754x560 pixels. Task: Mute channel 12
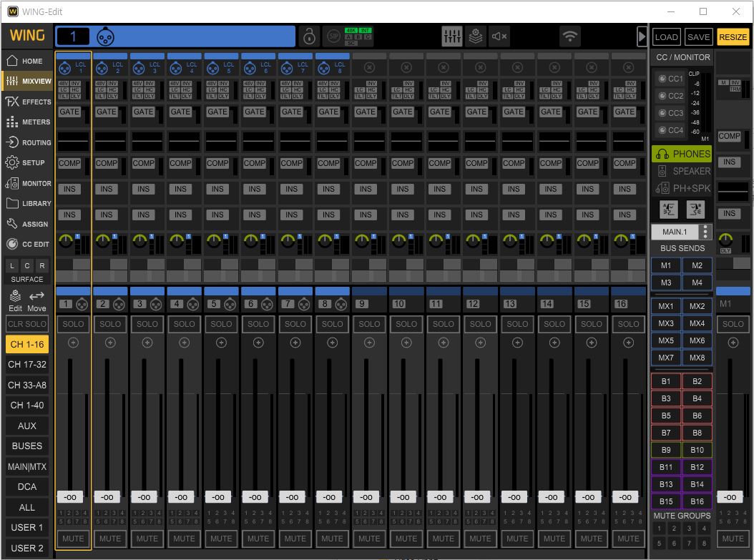(x=481, y=539)
